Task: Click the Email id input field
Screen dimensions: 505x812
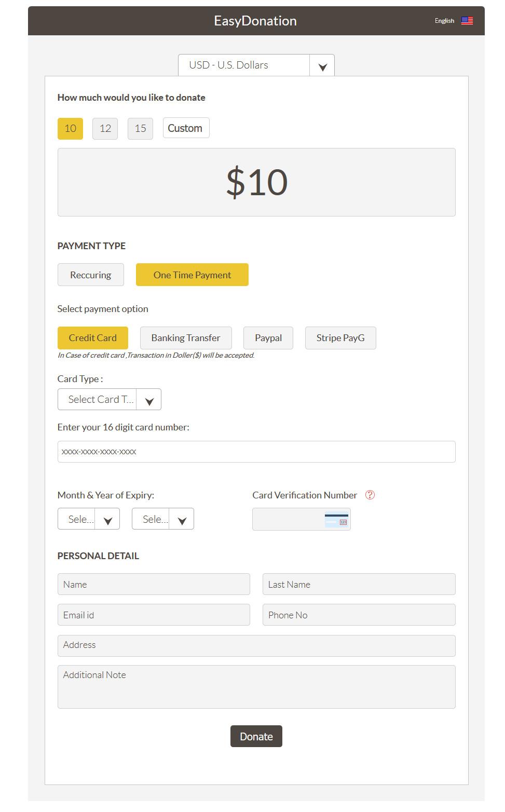Action: (x=154, y=615)
